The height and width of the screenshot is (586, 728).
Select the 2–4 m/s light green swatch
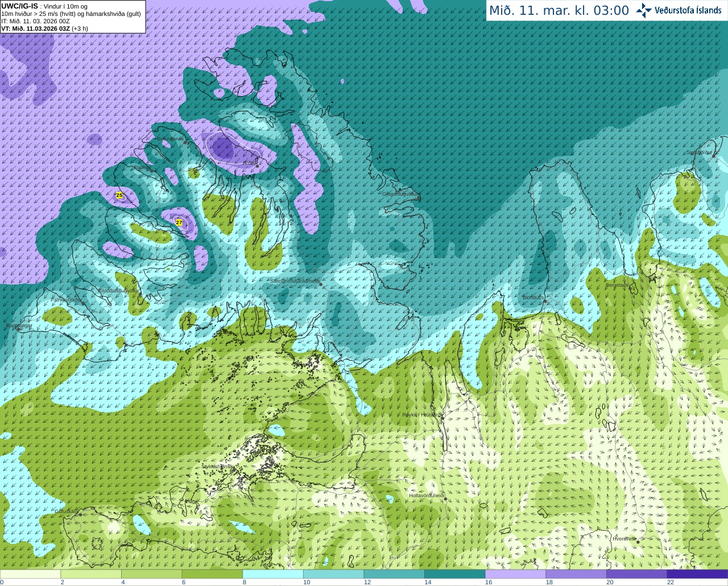click(91, 574)
